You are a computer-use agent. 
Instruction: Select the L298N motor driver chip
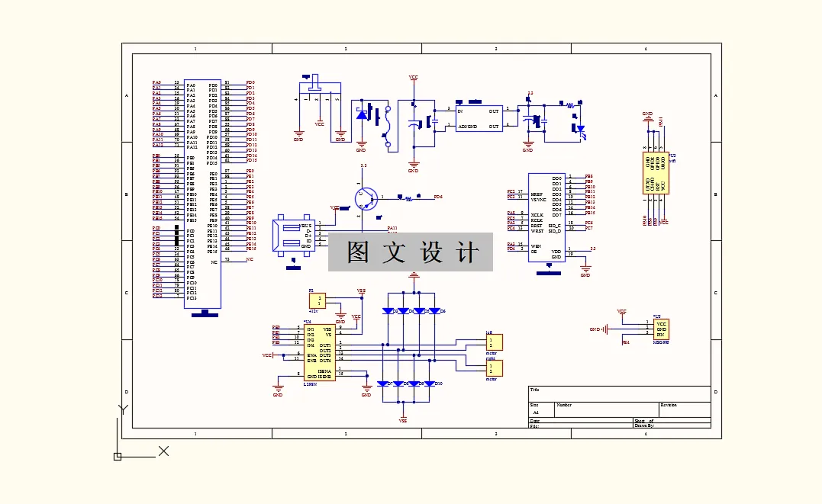click(x=319, y=352)
